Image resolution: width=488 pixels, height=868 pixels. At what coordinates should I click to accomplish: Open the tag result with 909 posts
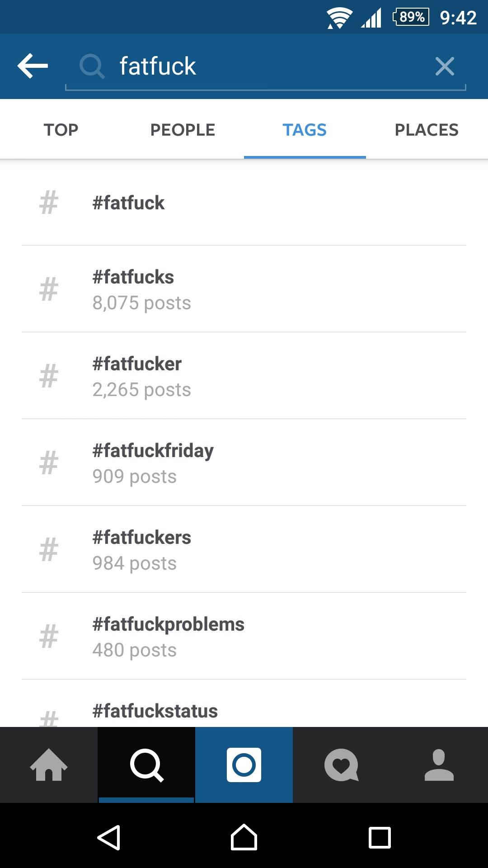click(x=244, y=463)
